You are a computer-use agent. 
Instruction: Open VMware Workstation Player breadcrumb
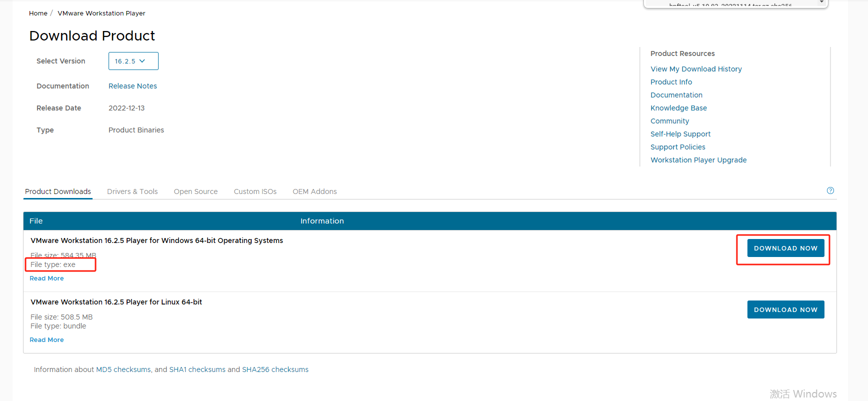pyautogui.click(x=102, y=13)
